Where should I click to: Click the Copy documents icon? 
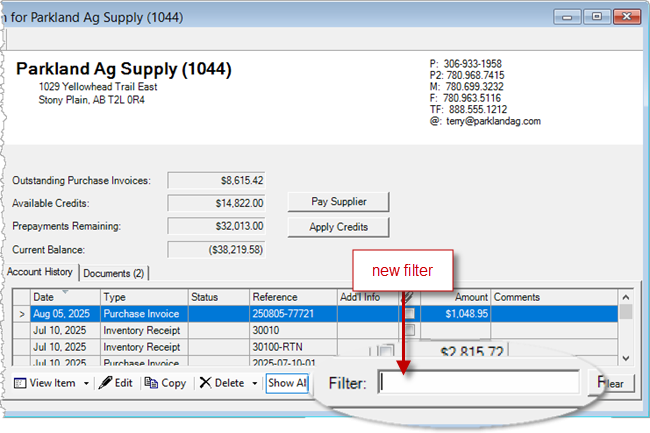coord(151,383)
